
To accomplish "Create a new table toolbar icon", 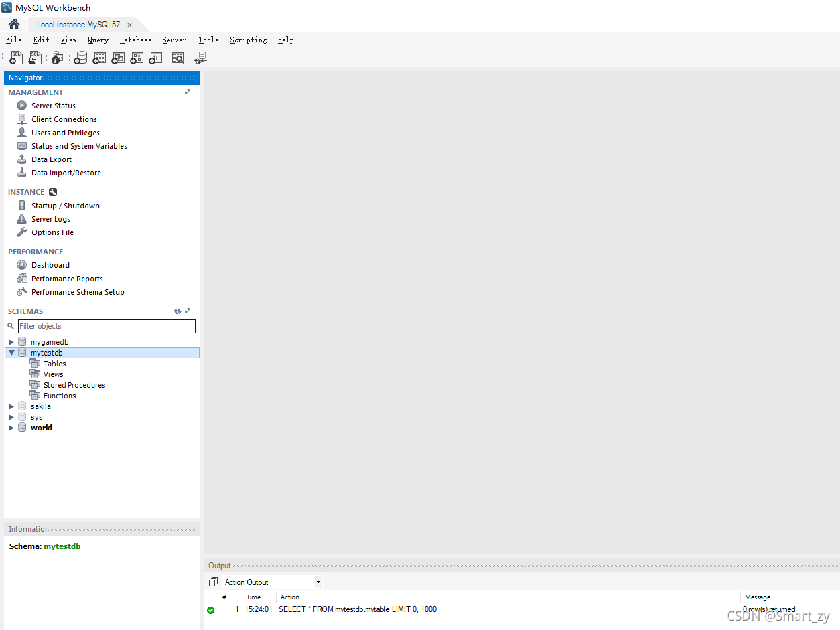I will 99,58.
